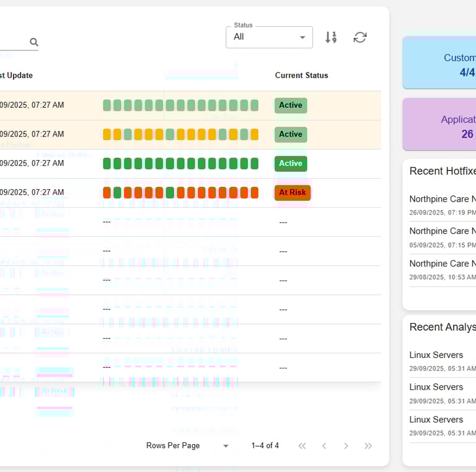
Task: Click the Last Update column header
Action: tap(16, 75)
